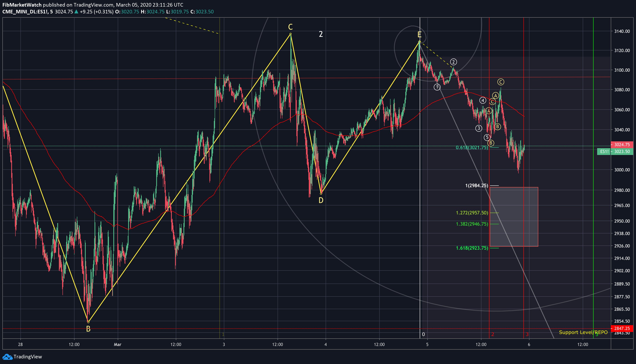Click the 28 date label on the time axis
The image size is (636, 364).
(20, 345)
